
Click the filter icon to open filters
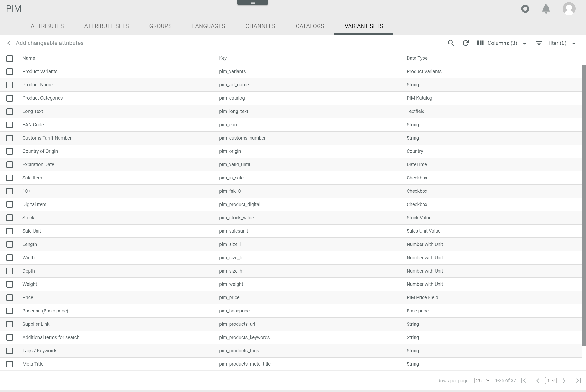click(539, 43)
